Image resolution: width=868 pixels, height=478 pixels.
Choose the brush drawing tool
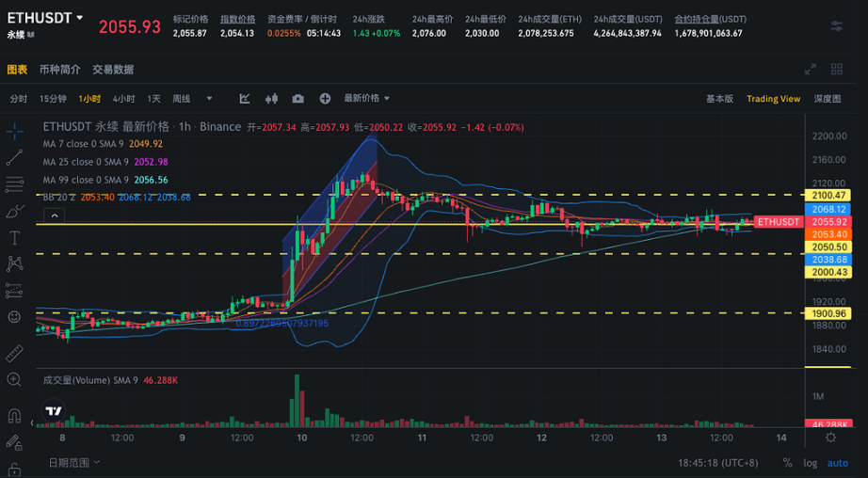[14, 212]
